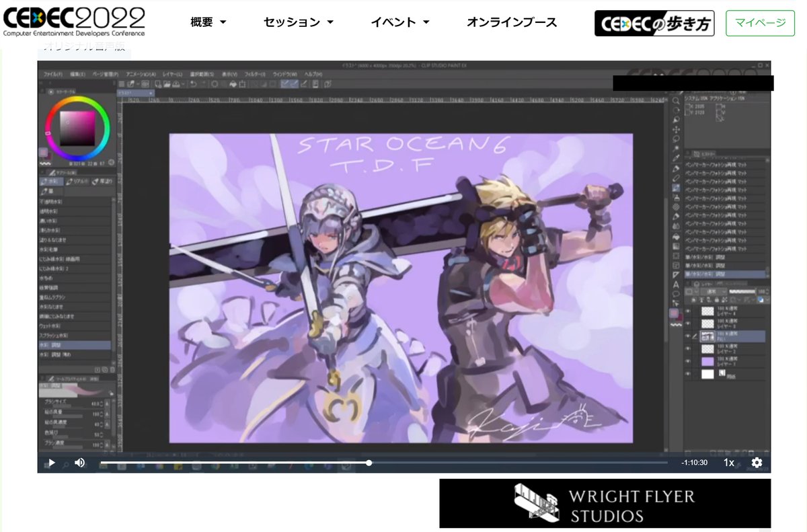Toggle second snap to special ruler button

(295, 84)
